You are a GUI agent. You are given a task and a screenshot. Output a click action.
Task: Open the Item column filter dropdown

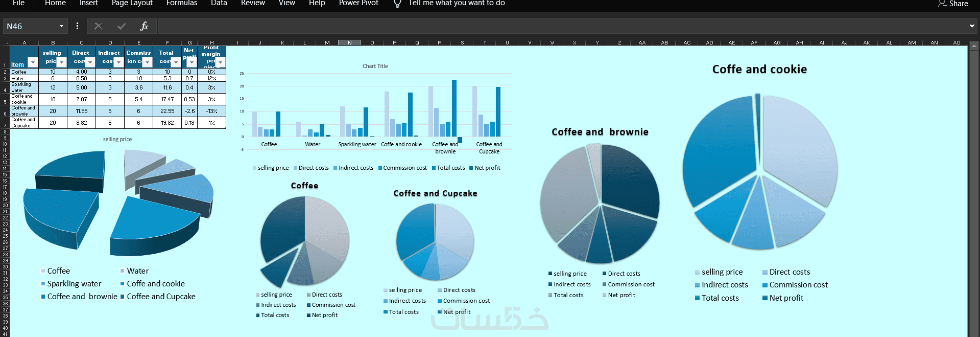(x=33, y=62)
